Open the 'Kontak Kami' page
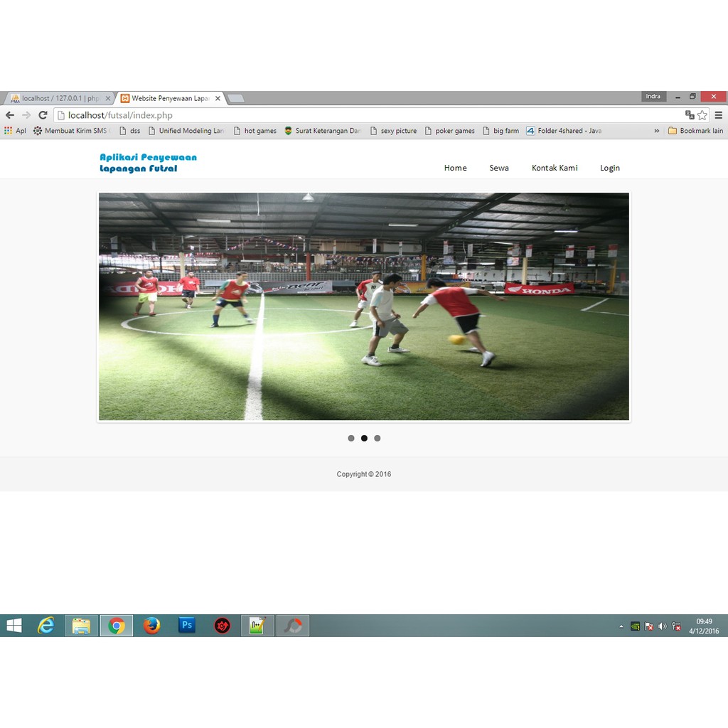This screenshot has height=728, width=728. pyautogui.click(x=555, y=168)
